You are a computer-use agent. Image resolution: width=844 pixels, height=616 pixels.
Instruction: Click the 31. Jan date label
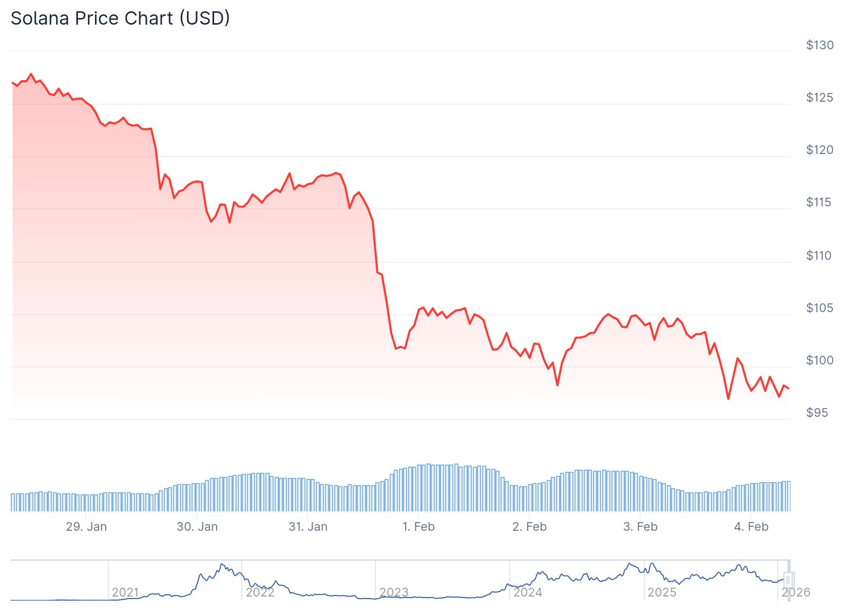(x=308, y=527)
